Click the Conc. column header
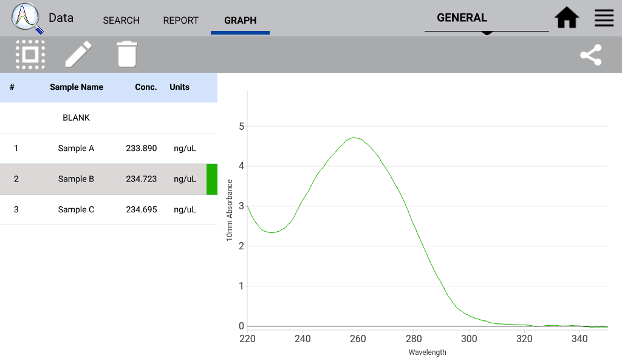The height and width of the screenshot is (364, 622). click(146, 87)
